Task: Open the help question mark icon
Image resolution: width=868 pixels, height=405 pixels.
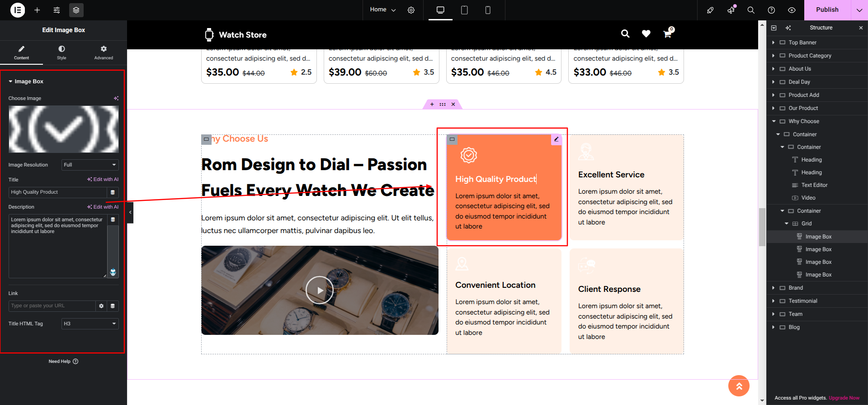Action: coord(771,10)
